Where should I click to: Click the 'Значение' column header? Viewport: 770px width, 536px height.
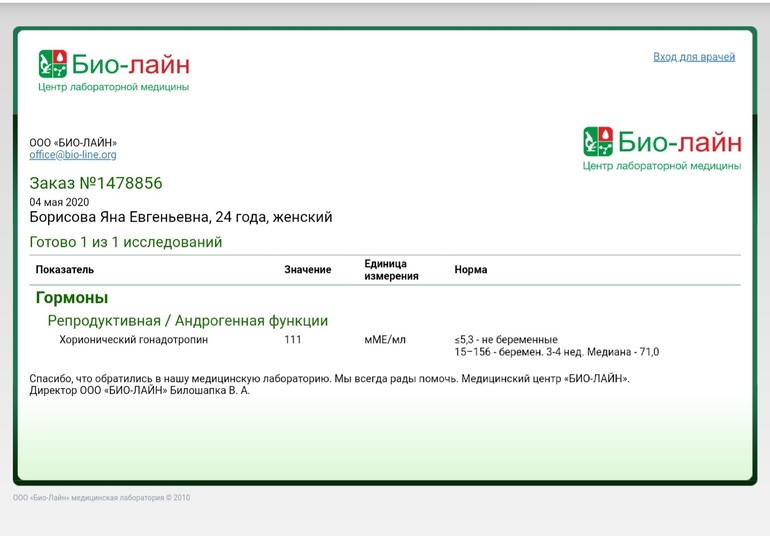[x=307, y=270]
